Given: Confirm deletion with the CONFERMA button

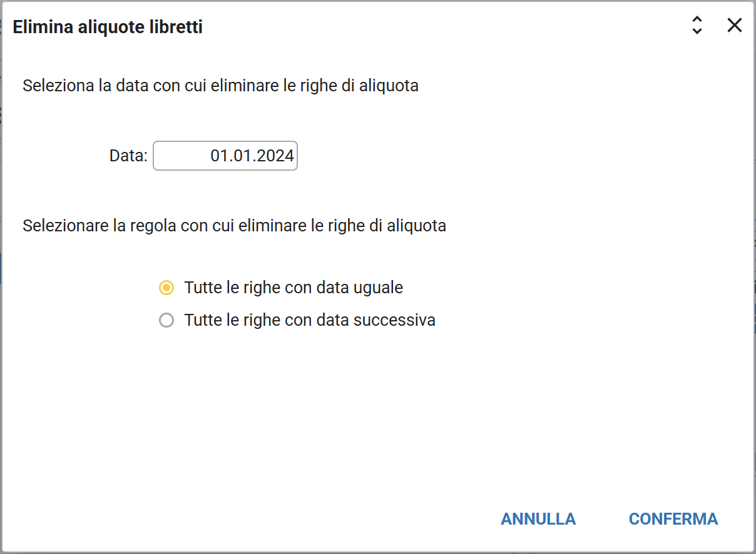Looking at the screenshot, I should coord(673,519).
